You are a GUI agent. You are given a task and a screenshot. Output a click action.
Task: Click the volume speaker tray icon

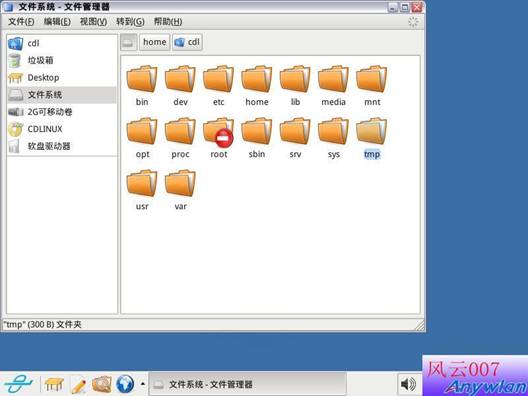[408, 384]
